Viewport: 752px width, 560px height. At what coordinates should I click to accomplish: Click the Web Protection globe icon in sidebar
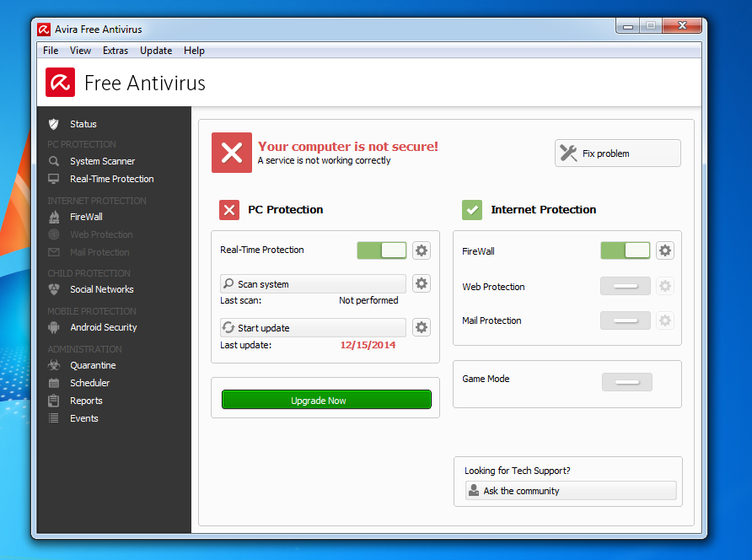point(54,234)
